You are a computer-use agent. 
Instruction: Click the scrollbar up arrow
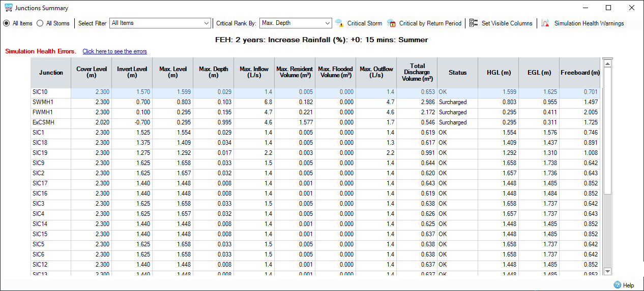[x=607, y=62]
